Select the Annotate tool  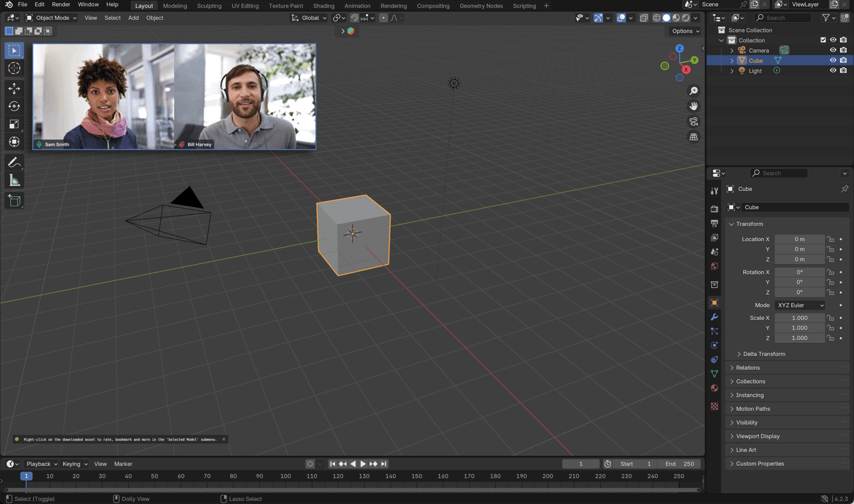pyautogui.click(x=14, y=162)
